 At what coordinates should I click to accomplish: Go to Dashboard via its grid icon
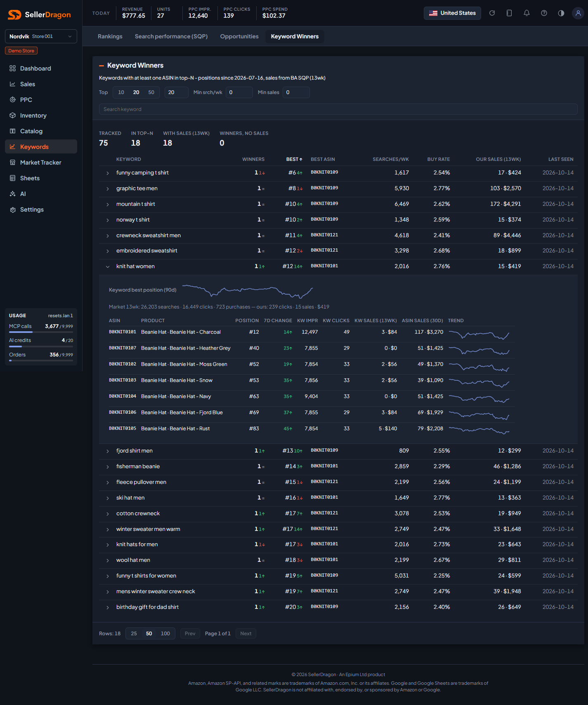coord(13,68)
